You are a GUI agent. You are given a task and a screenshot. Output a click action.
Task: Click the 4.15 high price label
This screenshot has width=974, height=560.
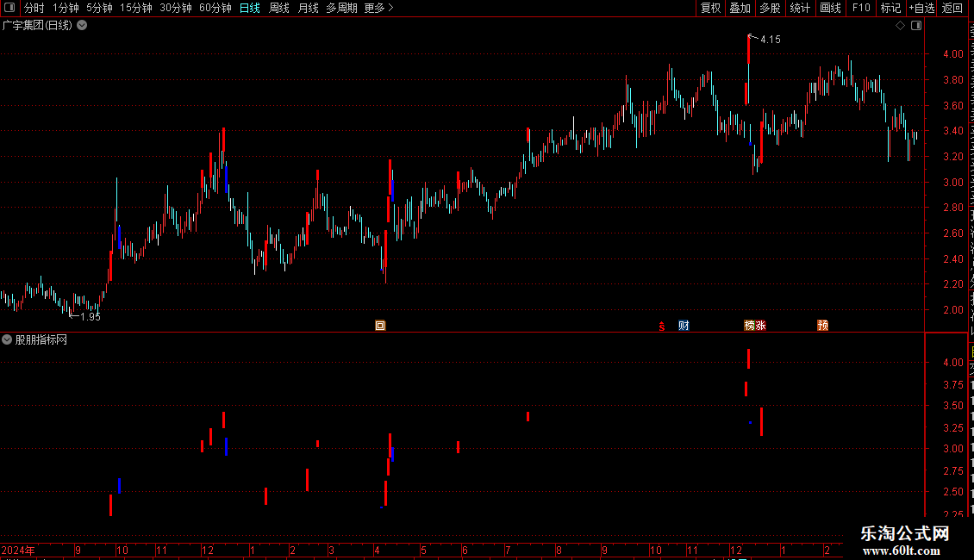coord(771,40)
